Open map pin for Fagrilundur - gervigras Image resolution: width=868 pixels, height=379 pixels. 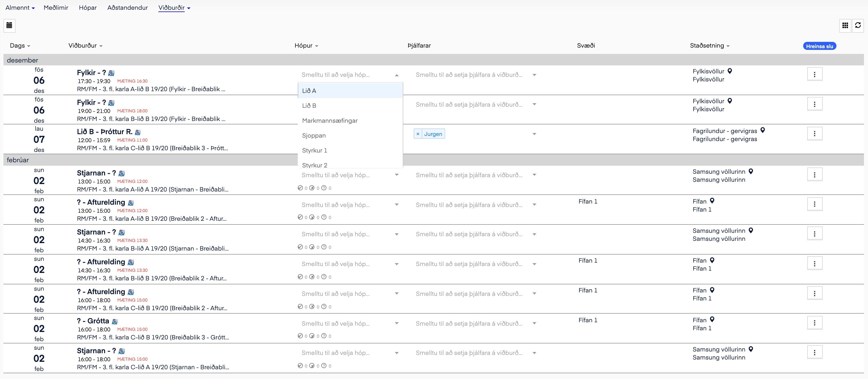pyautogui.click(x=762, y=130)
